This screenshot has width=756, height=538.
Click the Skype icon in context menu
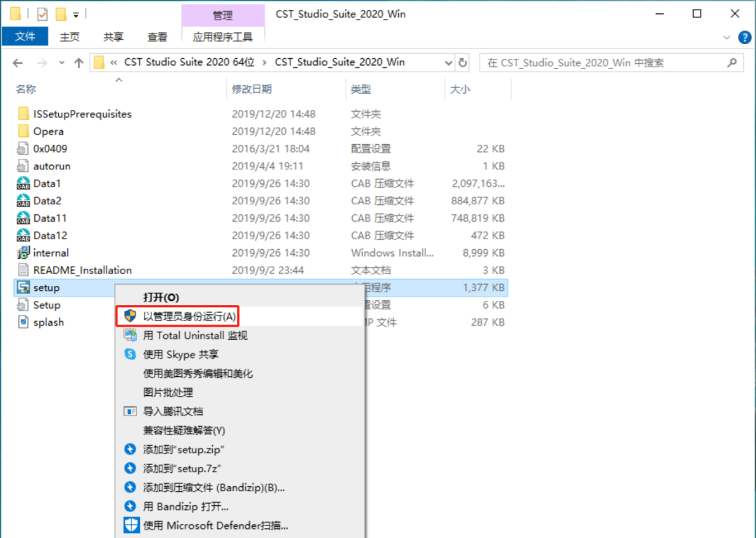click(x=130, y=354)
